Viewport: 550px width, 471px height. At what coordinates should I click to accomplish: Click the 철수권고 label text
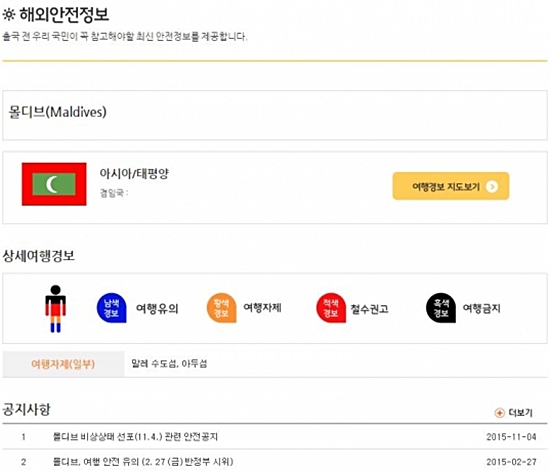[x=369, y=309]
